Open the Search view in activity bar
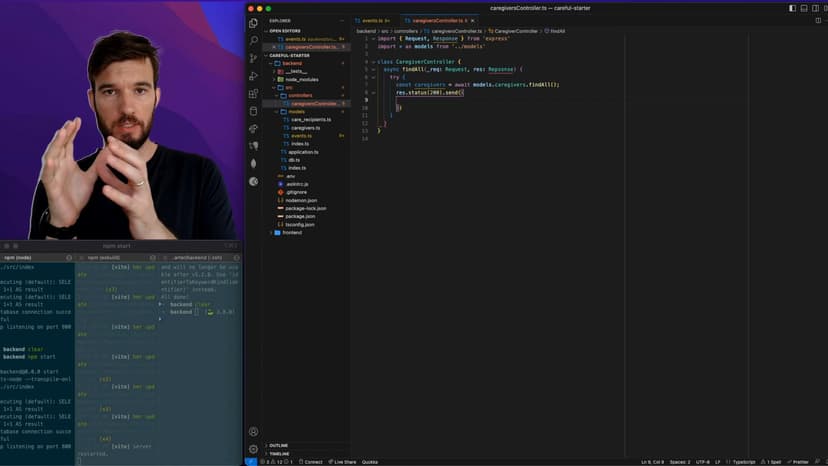 (x=253, y=41)
